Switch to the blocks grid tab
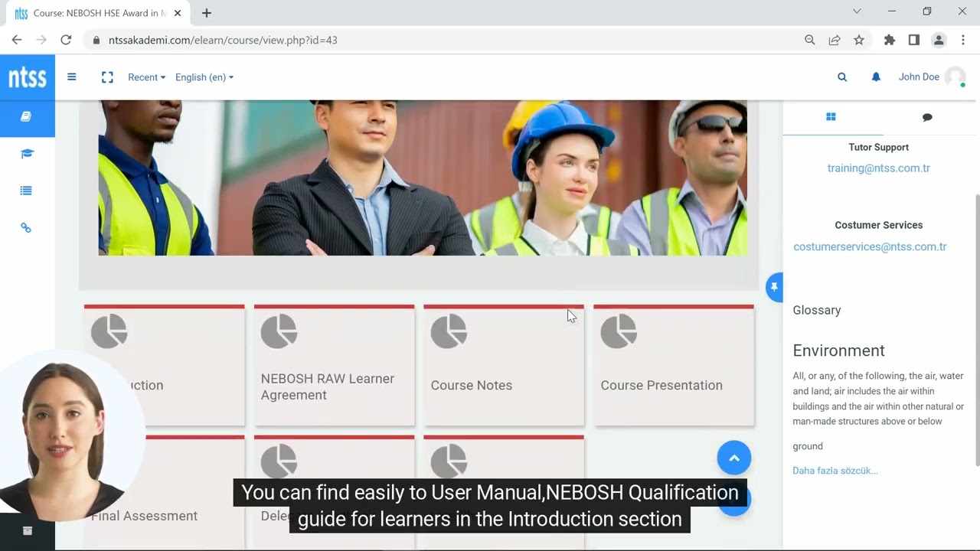 click(x=831, y=117)
